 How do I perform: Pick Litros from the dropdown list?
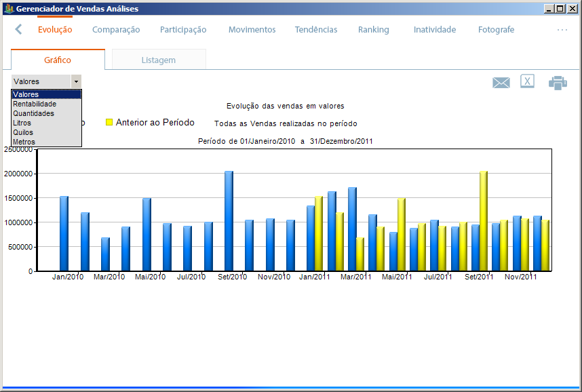[x=22, y=123]
